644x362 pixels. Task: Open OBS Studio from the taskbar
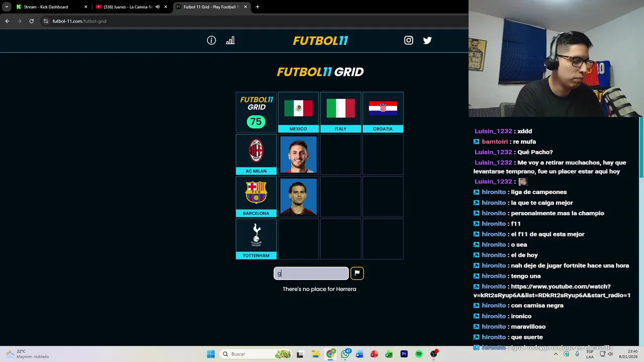click(x=434, y=354)
